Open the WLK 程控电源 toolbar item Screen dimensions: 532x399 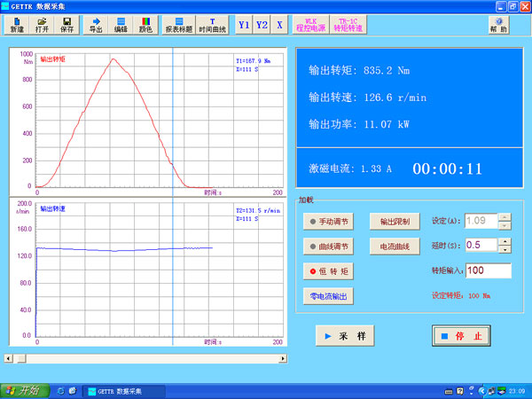(310, 24)
